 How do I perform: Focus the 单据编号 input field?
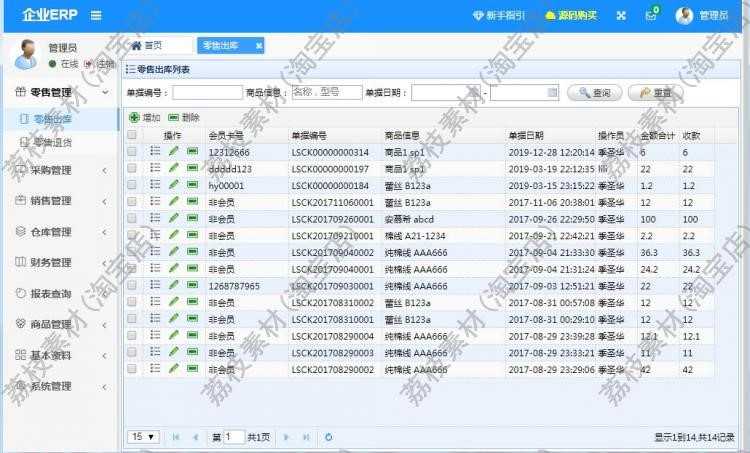pyautogui.click(x=207, y=92)
